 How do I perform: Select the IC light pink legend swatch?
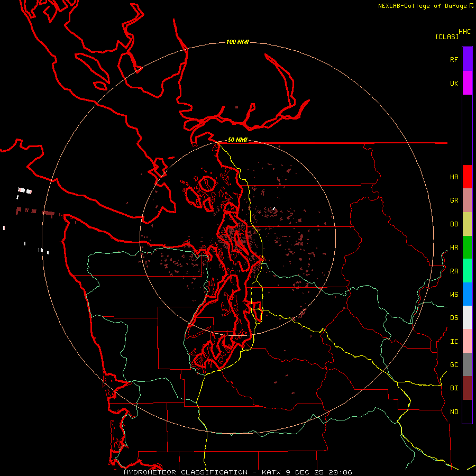(x=467, y=341)
